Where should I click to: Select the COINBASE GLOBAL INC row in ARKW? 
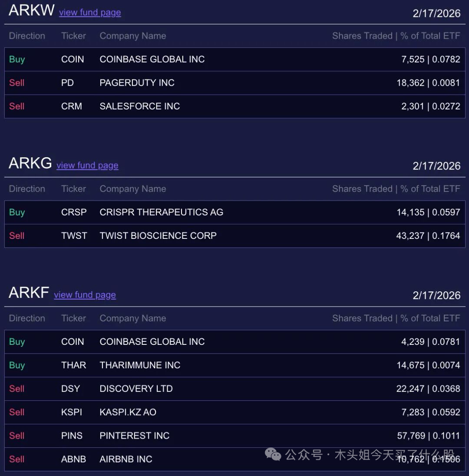pyautogui.click(x=234, y=59)
